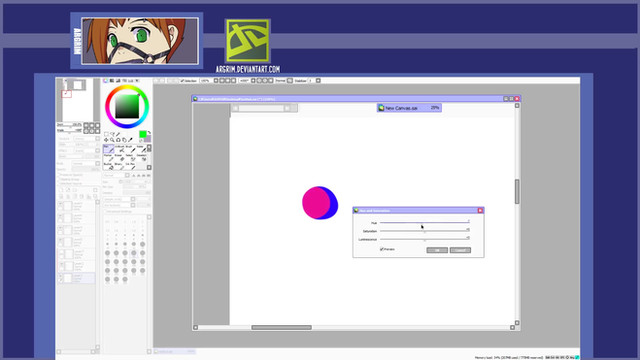Select the Pen tool in brush tray

click(x=108, y=149)
